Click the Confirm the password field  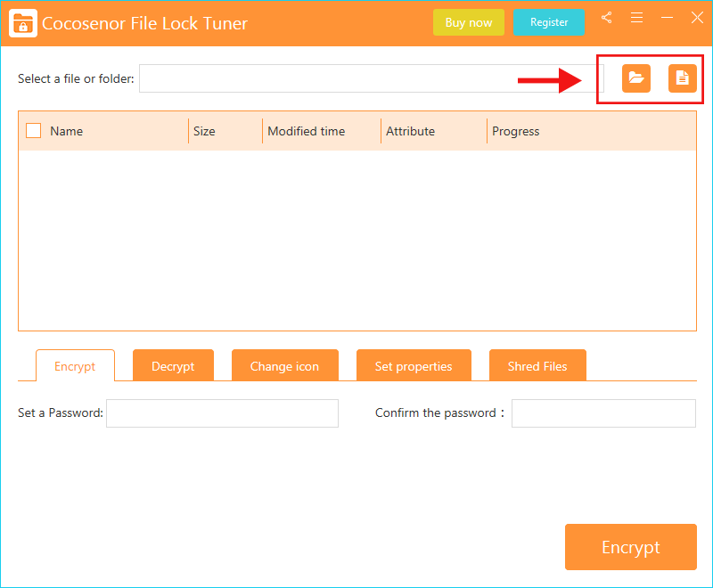[x=604, y=413]
